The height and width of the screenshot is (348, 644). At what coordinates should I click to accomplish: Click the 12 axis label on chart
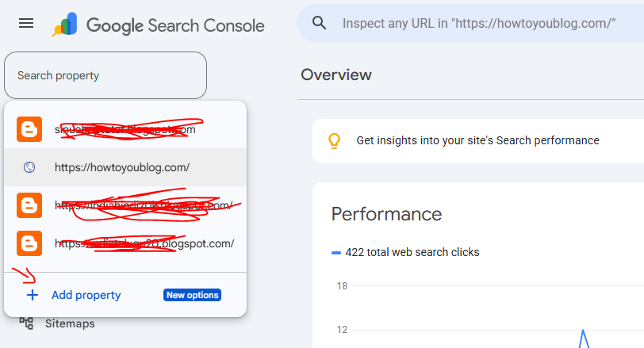pos(342,330)
